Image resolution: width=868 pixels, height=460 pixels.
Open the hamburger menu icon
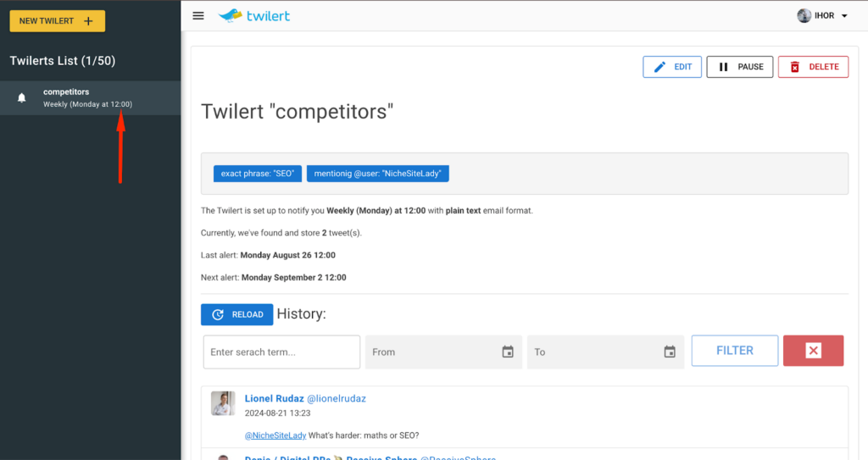point(198,16)
